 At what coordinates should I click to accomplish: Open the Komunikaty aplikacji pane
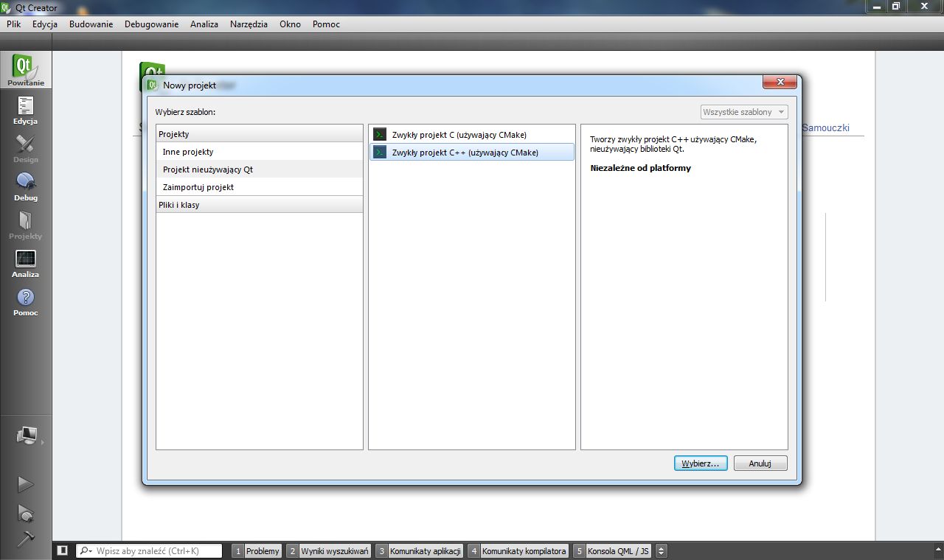[x=419, y=551]
